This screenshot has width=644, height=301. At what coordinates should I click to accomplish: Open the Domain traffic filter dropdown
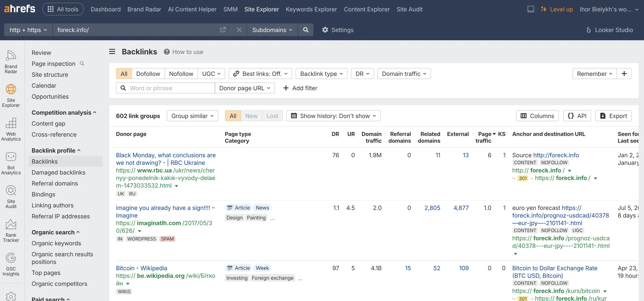403,74
